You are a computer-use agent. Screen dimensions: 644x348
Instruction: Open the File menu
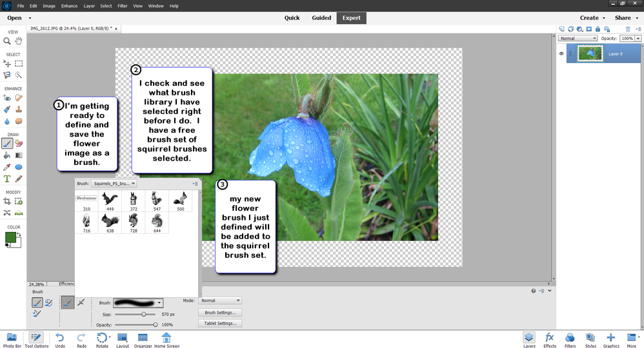tap(21, 6)
